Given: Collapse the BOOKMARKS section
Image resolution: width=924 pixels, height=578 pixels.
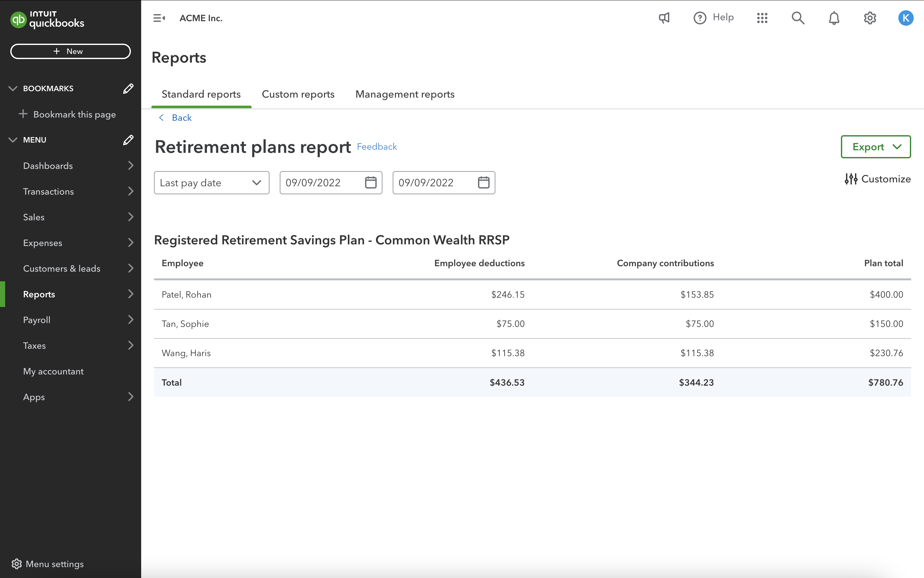Looking at the screenshot, I should pos(13,88).
